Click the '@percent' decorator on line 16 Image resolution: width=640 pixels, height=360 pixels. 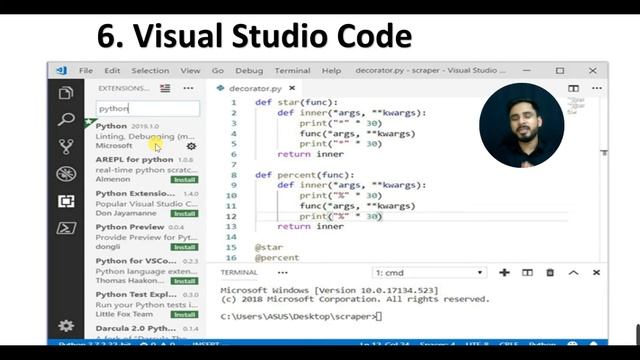[277, 258]
